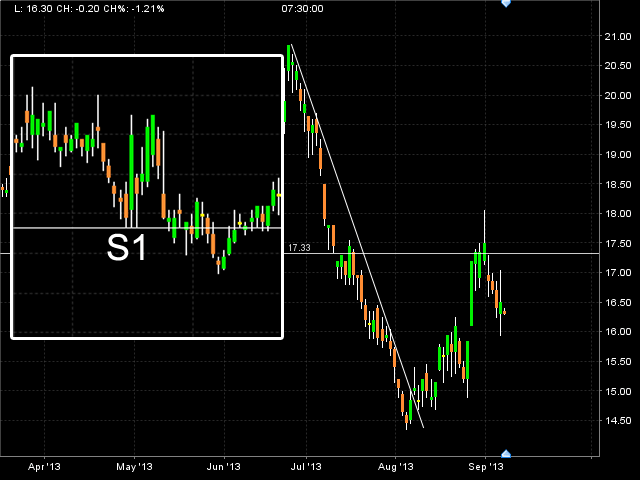The image size is (640, 480).
Task: Click the 14.50 price axis label
Action: click(x=618, y=421)
